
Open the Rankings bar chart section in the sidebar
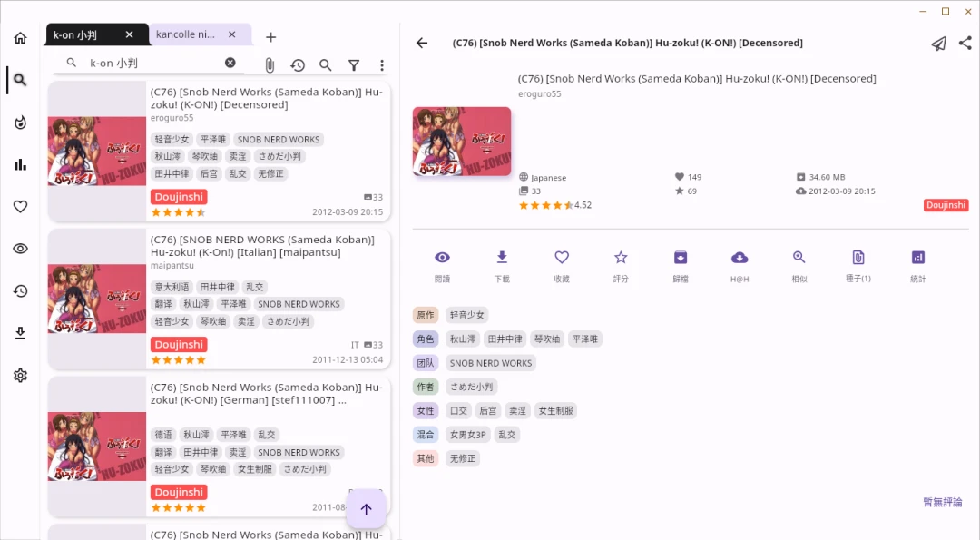20,164
